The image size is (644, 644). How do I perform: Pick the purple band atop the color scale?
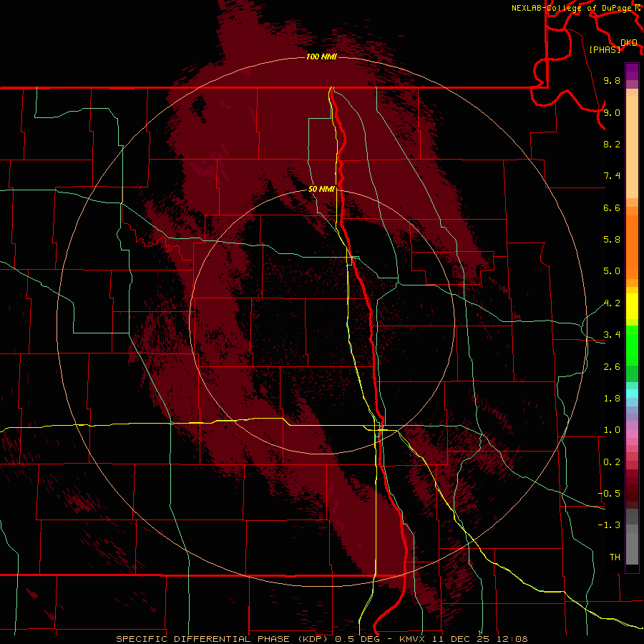pos(632,72)
